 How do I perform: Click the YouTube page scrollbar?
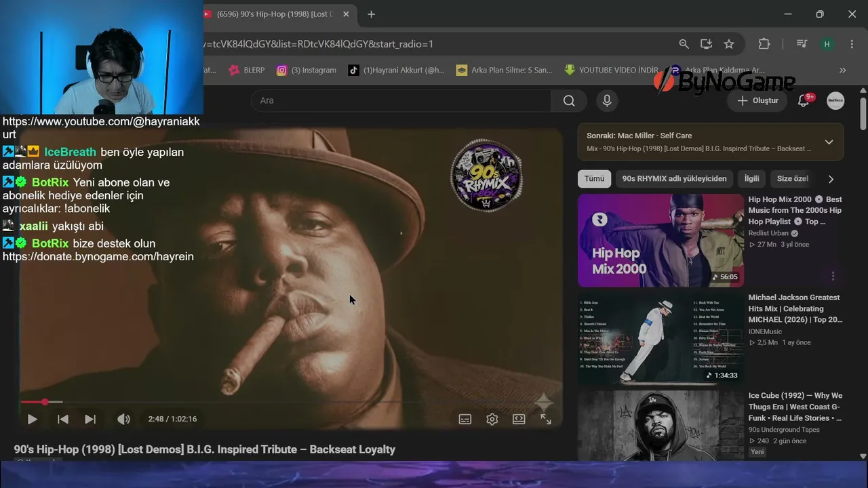(863, 113)
